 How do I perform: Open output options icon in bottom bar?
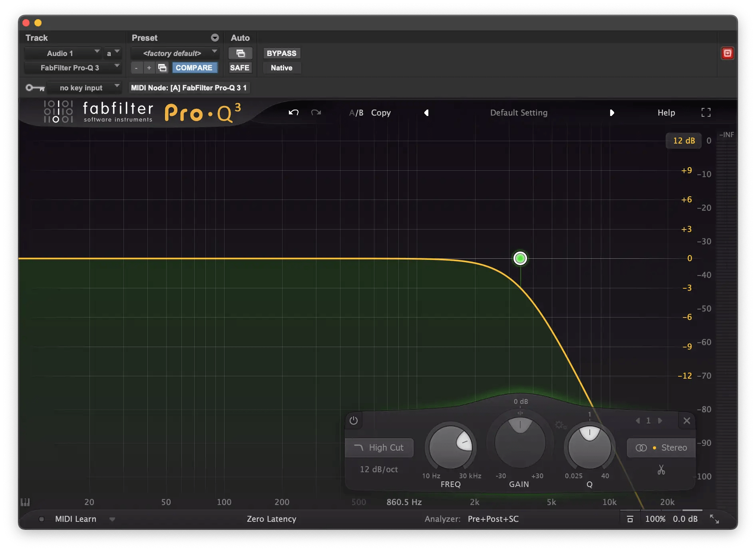630,519
